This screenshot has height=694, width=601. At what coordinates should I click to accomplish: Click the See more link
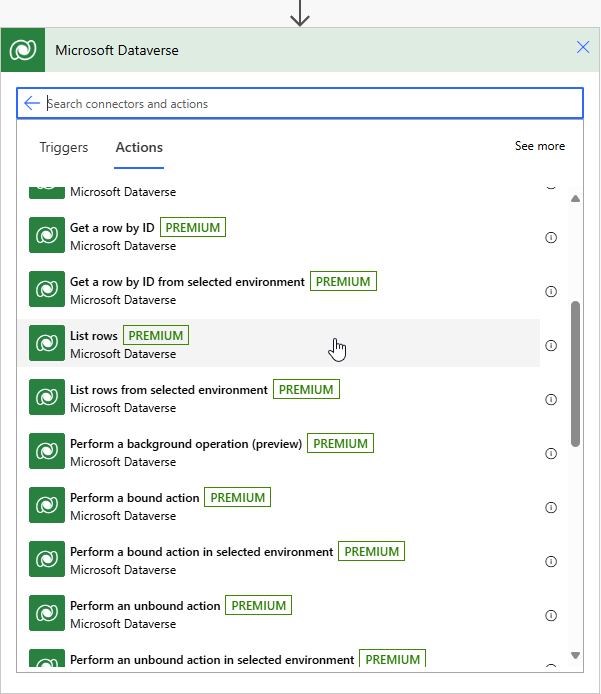tap(539, 146)
